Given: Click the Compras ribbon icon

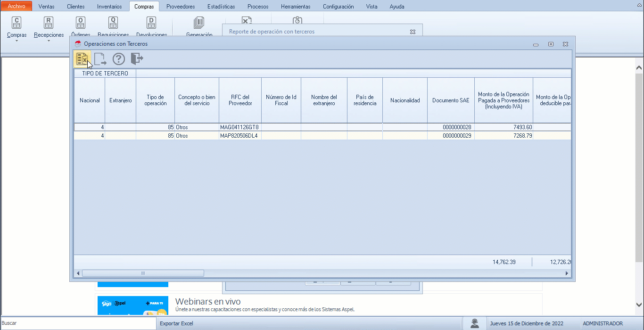Looking at the screenshot, I should [17, 24].
